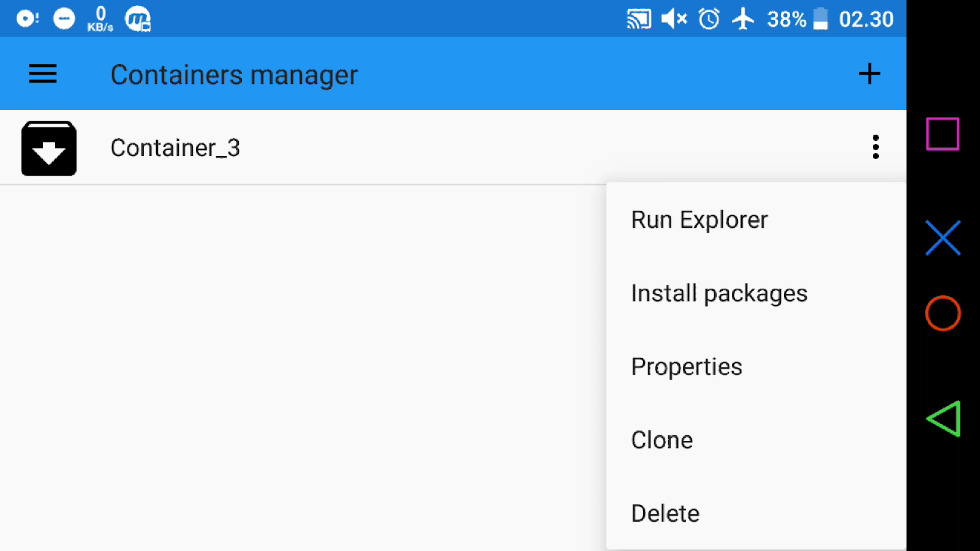Image resolution: width=980 pixels, height=551 pixels.
Task: Choose Install packages from the context menu
Action: pos(720,293)
